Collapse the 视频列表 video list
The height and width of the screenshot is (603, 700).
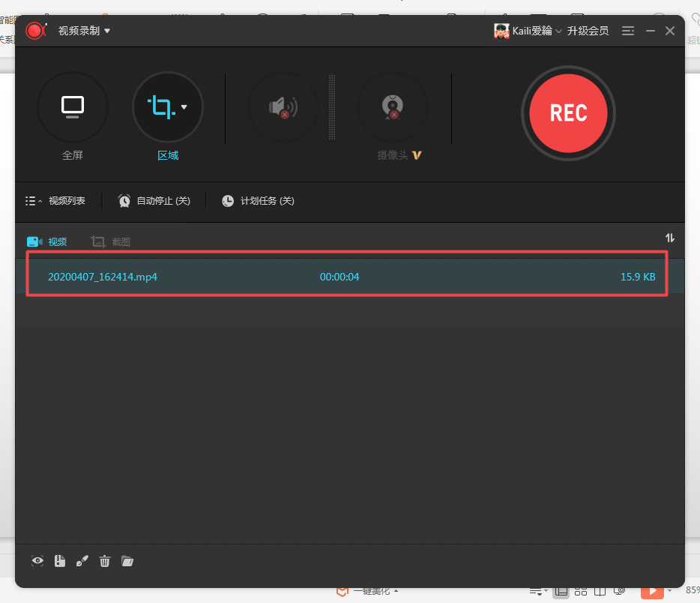(x=55, y=201)
